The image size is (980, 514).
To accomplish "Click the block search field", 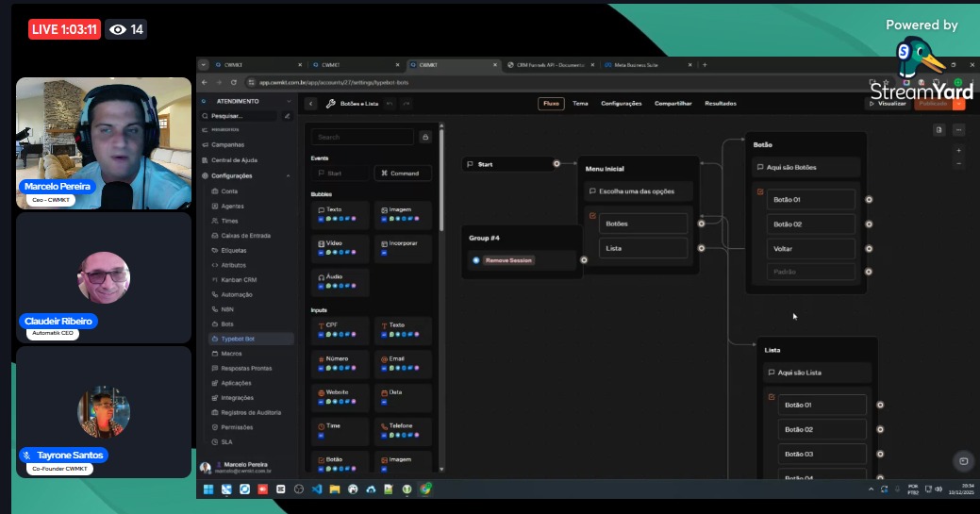I will coord(363,137).
